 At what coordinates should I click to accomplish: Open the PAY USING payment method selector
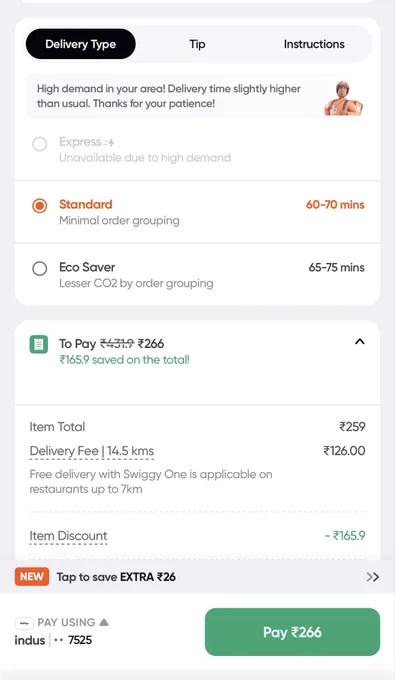[x=62, y=631]
